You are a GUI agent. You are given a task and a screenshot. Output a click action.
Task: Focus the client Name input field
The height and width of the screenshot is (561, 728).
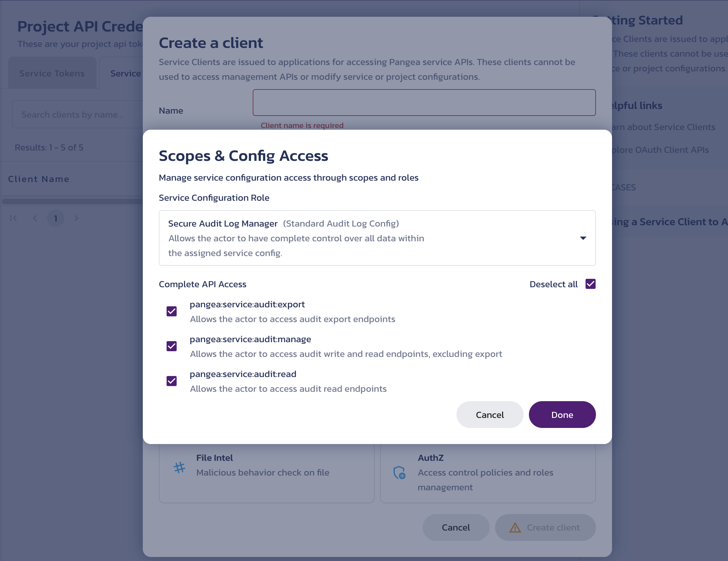coord(424,103)
